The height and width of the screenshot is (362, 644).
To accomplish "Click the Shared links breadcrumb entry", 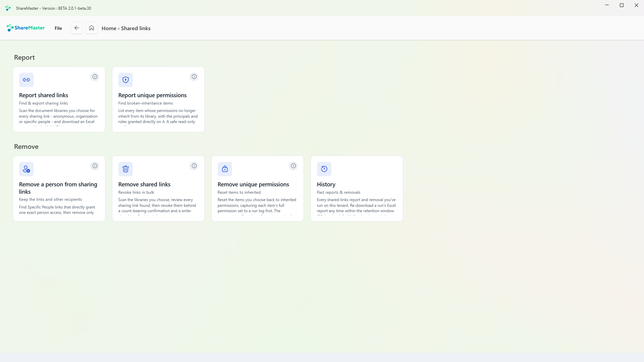I will click(136, 28).
